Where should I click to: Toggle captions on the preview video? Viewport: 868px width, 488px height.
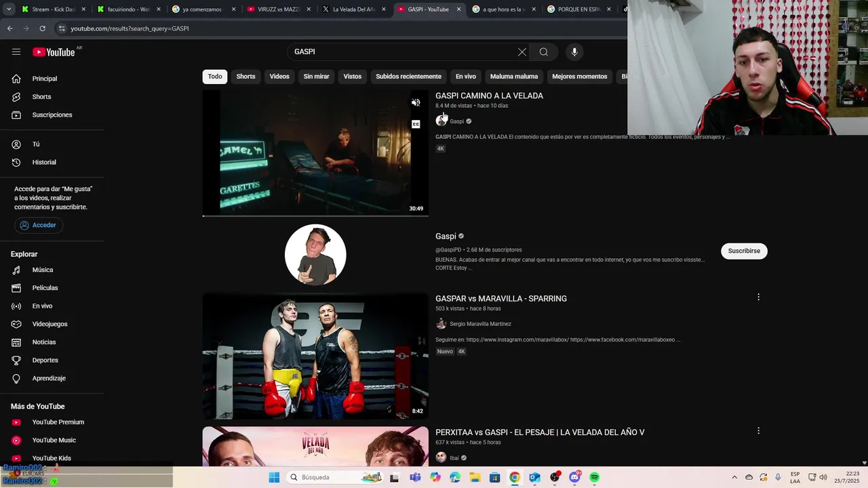point(416,124)
